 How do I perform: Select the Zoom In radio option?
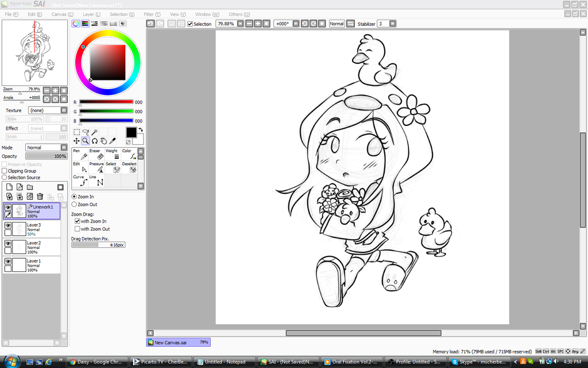(x=74, y=197)
